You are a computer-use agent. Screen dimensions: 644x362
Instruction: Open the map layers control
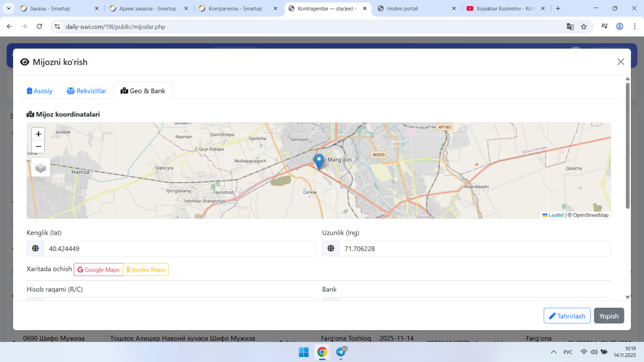41,167
